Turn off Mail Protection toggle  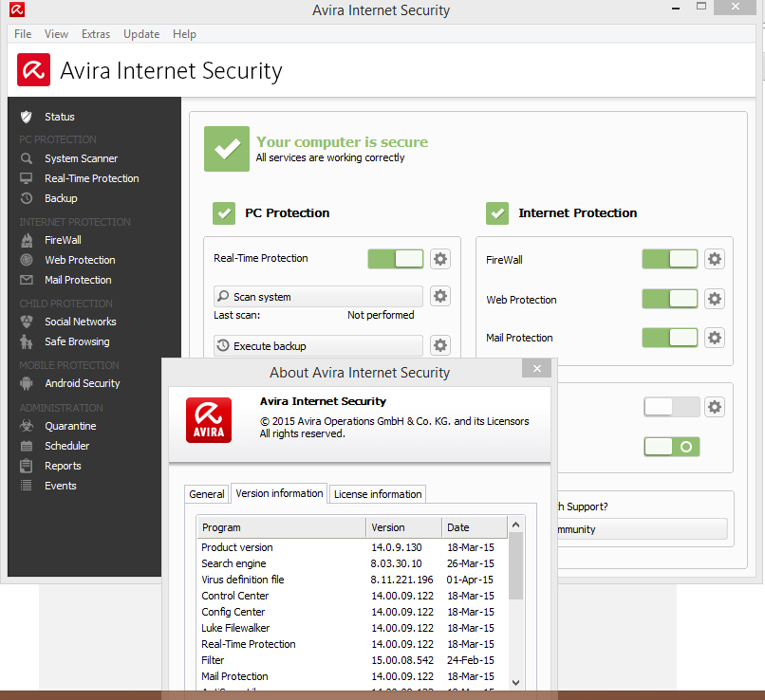(669, 338)
